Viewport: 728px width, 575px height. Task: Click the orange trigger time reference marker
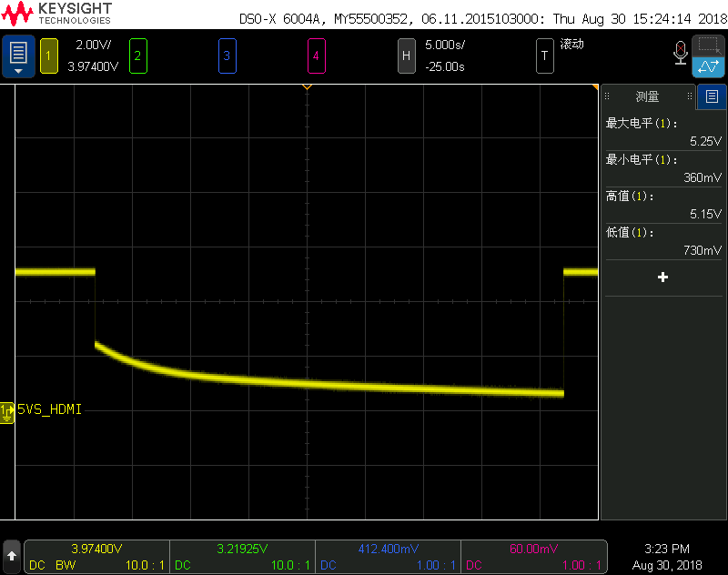tap(307, 86)
